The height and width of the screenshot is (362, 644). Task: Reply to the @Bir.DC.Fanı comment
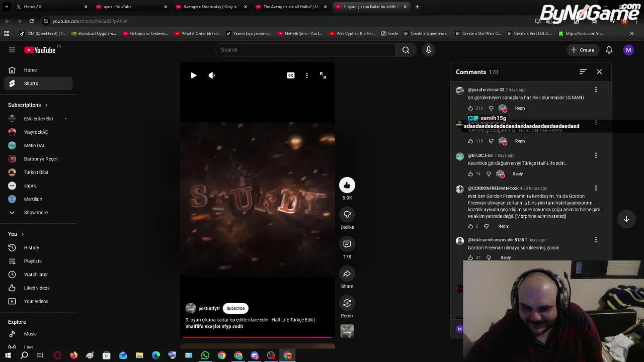pyautogui.click(x=518, y=174)
